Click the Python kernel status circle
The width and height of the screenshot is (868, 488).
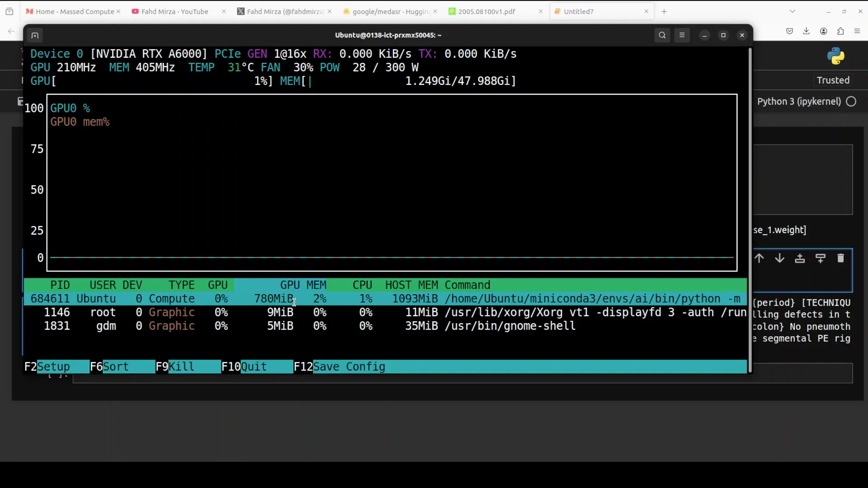[851, 102]
